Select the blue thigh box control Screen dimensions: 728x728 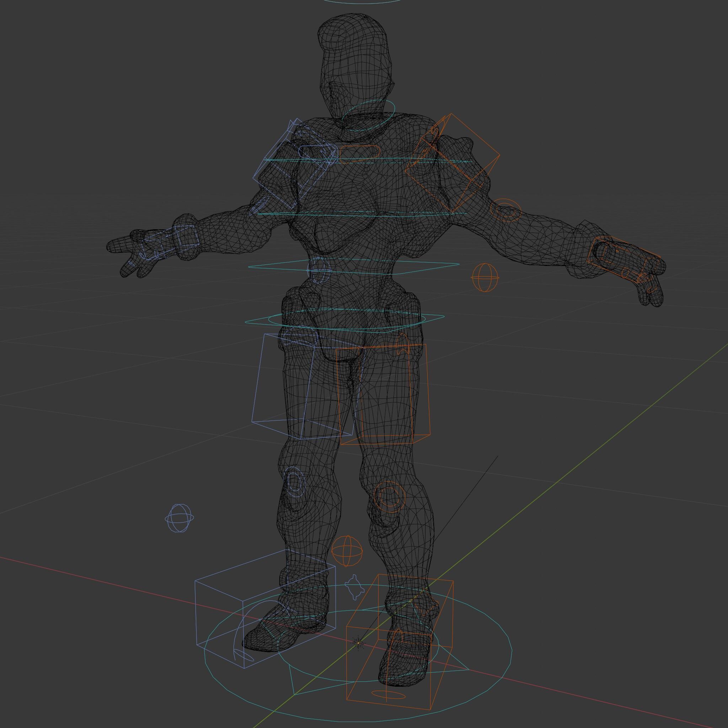308,387
